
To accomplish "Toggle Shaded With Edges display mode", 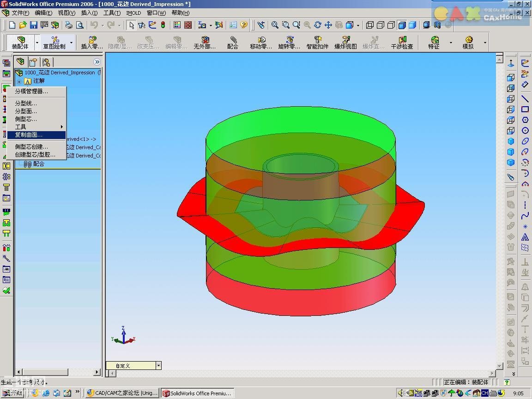I will pyautogui.click(x=402, y=25).
